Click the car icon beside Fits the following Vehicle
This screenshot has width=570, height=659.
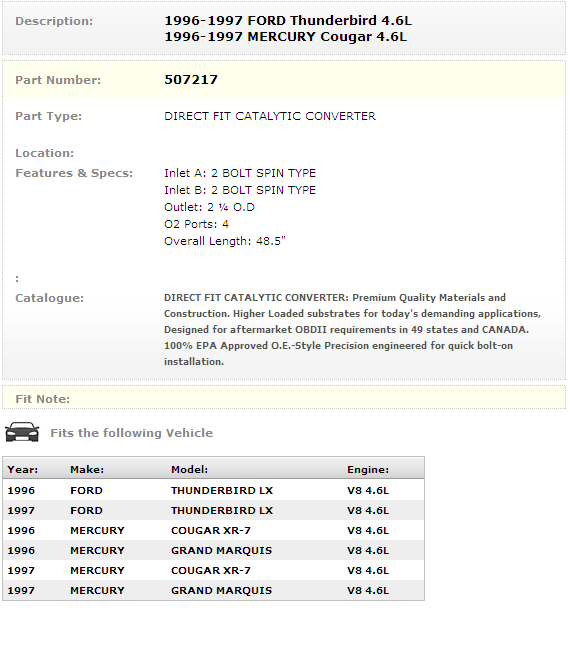[x=22, y=432]
